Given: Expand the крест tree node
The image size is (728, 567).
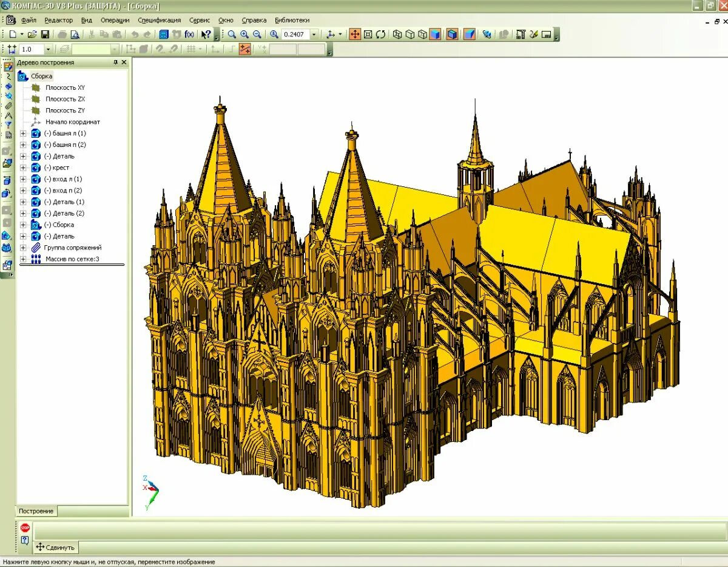Looking at the screenshot, I should point(23,168).
